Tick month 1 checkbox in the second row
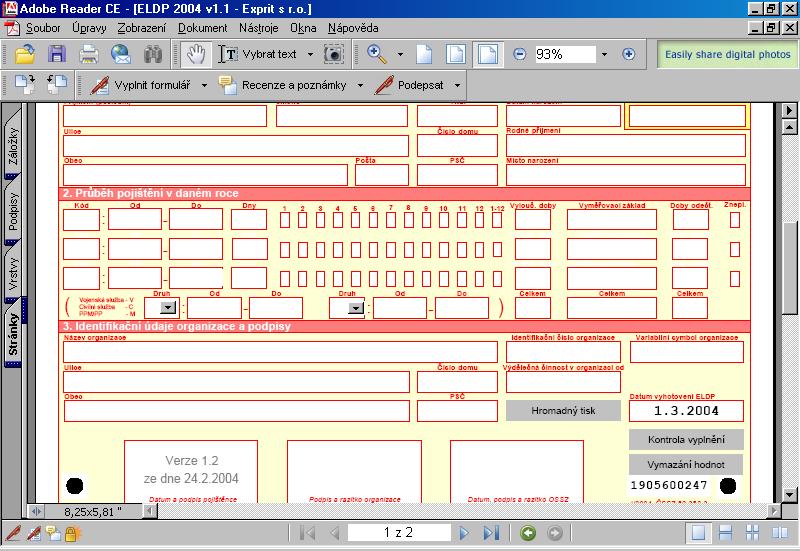Screen dimensions: 800x551 285,249
